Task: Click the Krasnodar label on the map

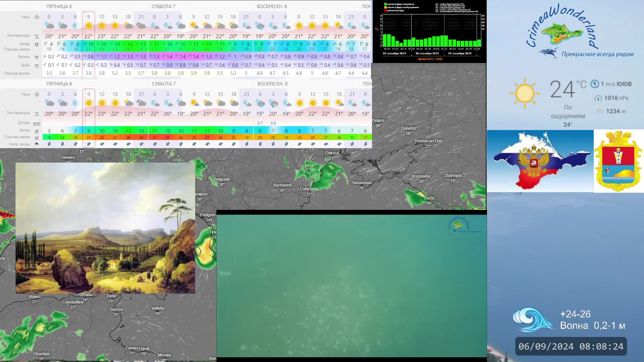Action: [421, 176]
